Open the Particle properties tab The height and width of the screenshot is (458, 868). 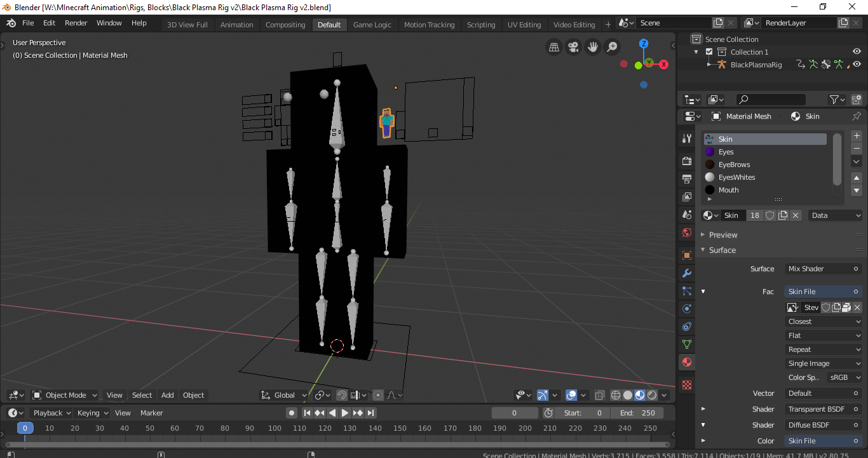pos(686,290)
